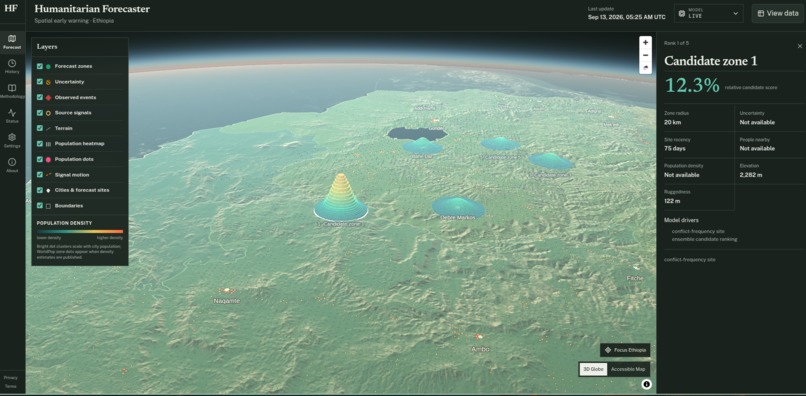Viewport: 806px width, 396px height.
Task: Click the 12.3% relative candidate score
Action: coord(692,85)
